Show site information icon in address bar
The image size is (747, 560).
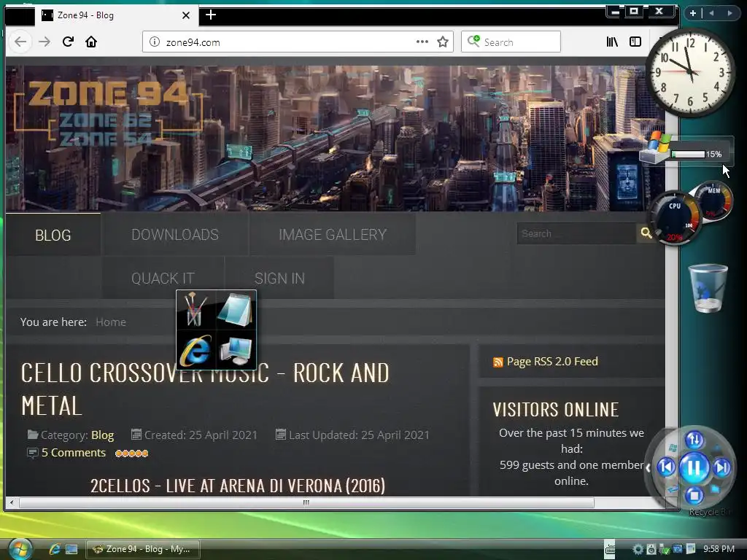tap(155, 42)
